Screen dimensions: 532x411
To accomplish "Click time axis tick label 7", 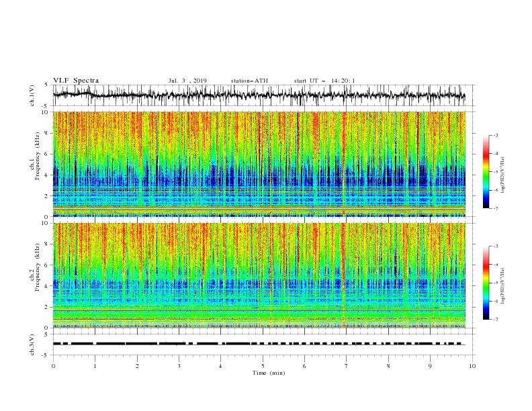I will coord(347,366).
